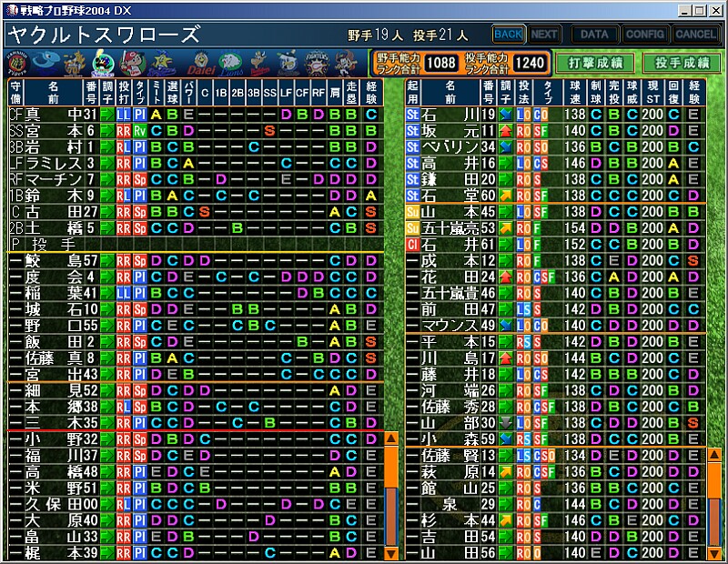This screenshot has width=728, height=564.
Task: Choose the Fighters team logo
Action: [317, 63]
